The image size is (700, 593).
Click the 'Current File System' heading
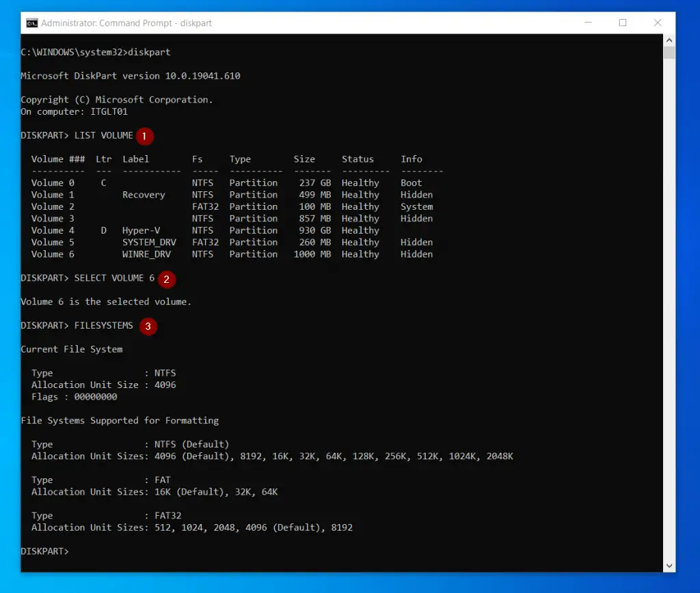71,349
